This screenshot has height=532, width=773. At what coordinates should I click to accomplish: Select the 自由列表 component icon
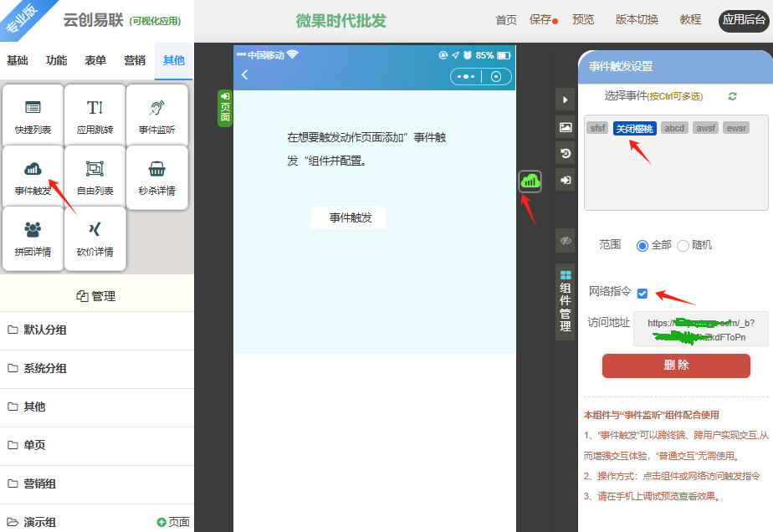pos(95,169)
